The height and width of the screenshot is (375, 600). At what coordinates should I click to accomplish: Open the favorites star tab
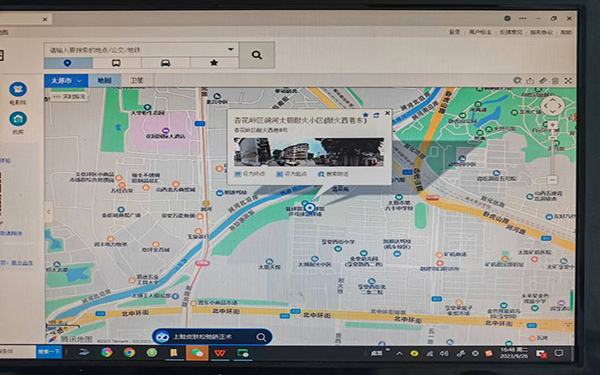tap(214, 63)
